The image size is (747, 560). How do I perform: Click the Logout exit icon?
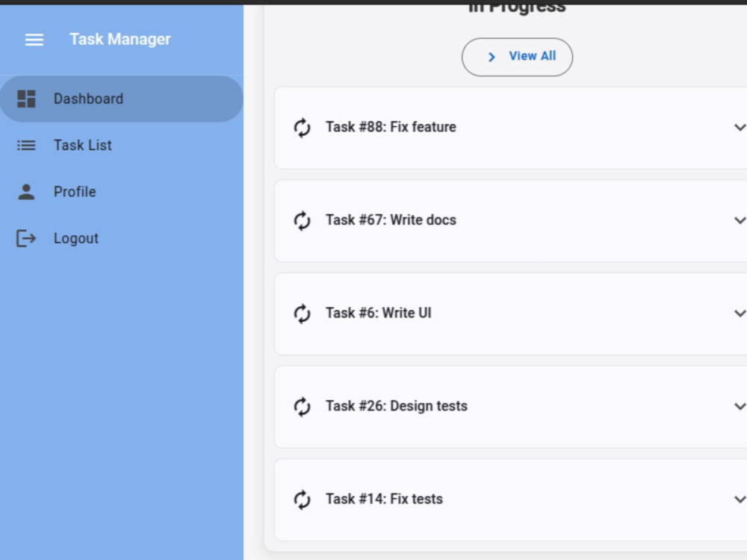tap(26, 238)
